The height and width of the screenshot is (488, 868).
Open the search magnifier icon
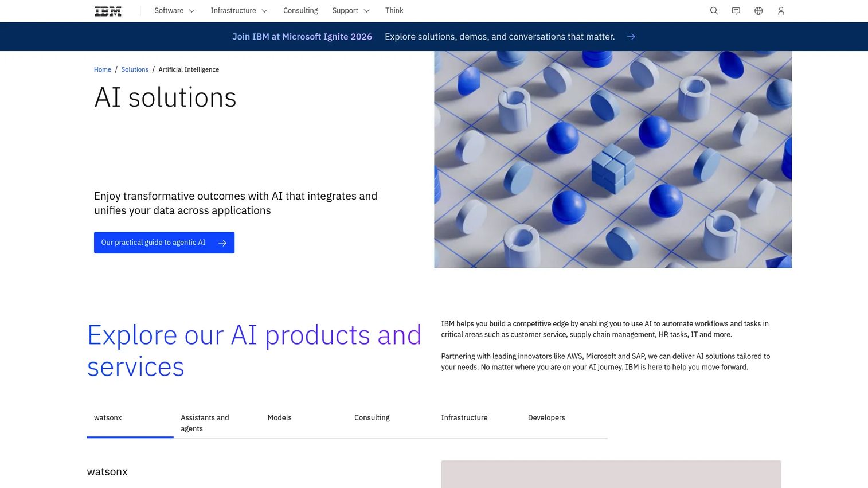(714, 11)
